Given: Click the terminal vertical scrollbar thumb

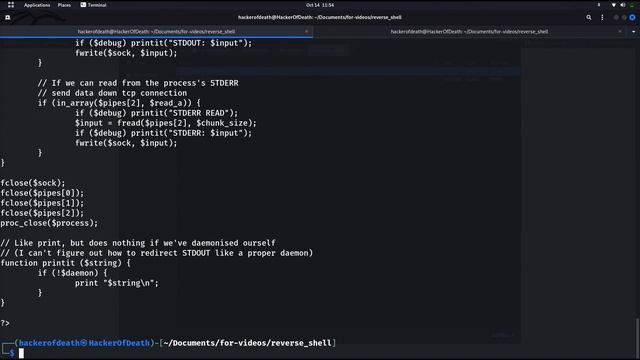Looking at the screenshot, I should [x=637, y=337].
